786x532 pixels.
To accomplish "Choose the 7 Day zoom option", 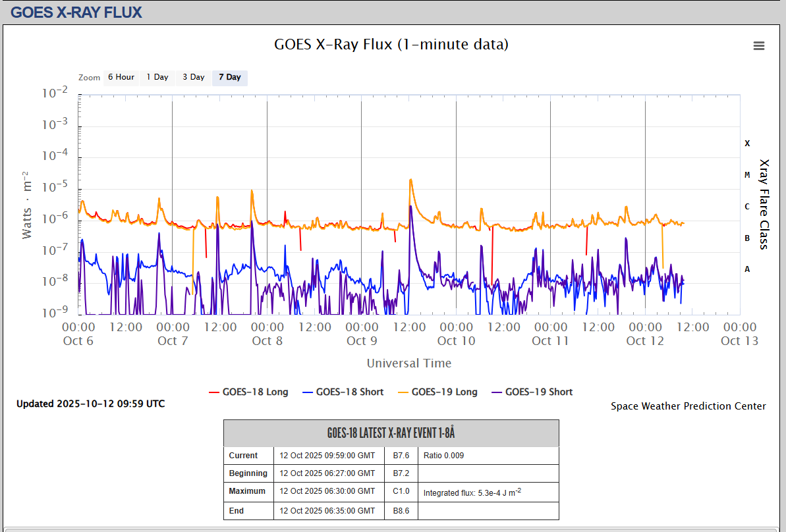I will [x=230, y=78].
